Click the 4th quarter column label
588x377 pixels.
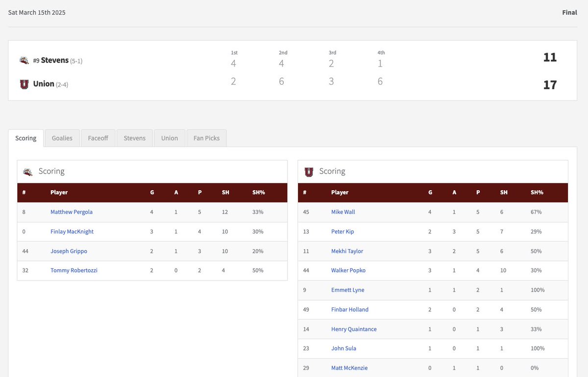pyautogui.click(x=381, y=52)
